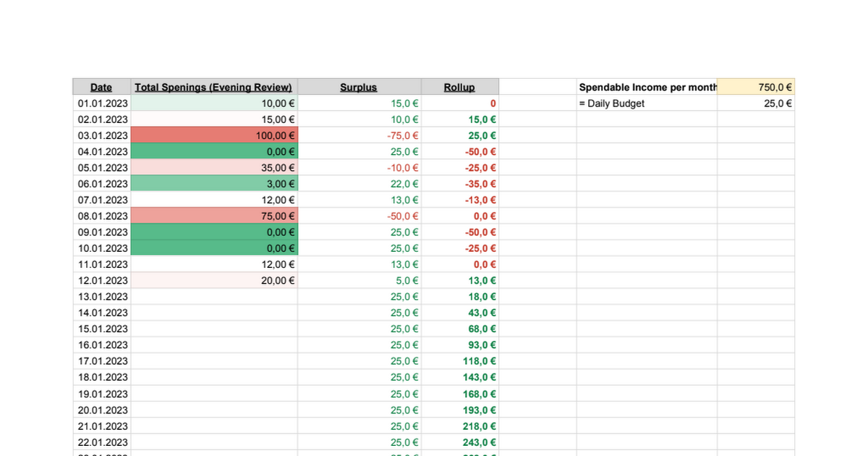868x456 pixels.
Task: Click the 15,00 € spending cell
Action: 214,119
